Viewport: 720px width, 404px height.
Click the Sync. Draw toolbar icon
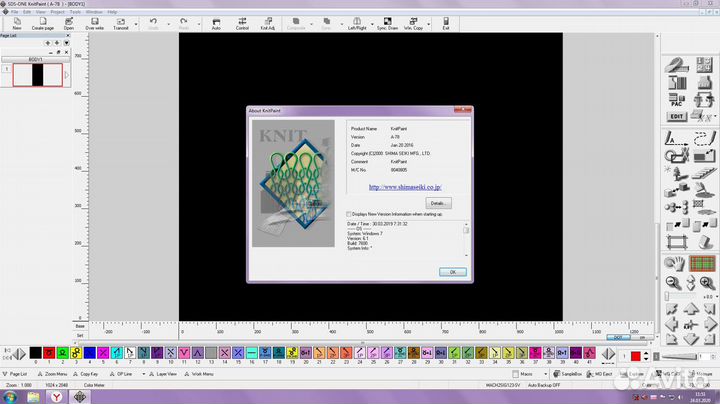(x=388, y=24)
